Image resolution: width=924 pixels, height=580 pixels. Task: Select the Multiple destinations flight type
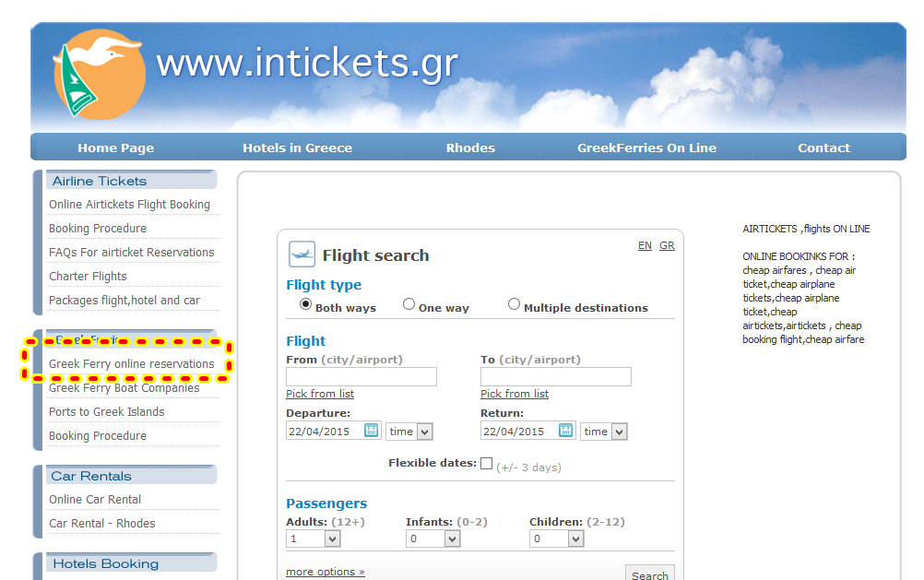click(514, 304)
